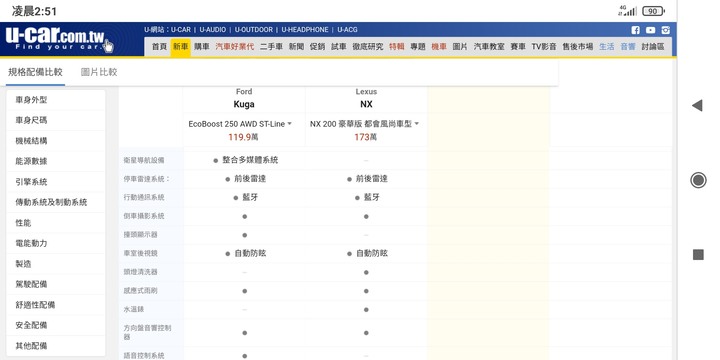Image resolution: width=720 pixels, height=360 pixels.
Task: Open 購車 menu item
Action: [202, 47]
